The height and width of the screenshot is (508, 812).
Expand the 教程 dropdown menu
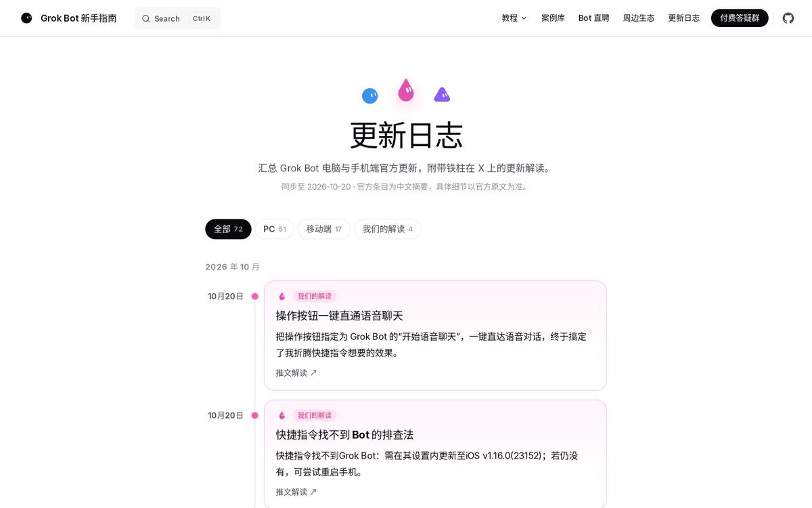(x=514, y=18)
